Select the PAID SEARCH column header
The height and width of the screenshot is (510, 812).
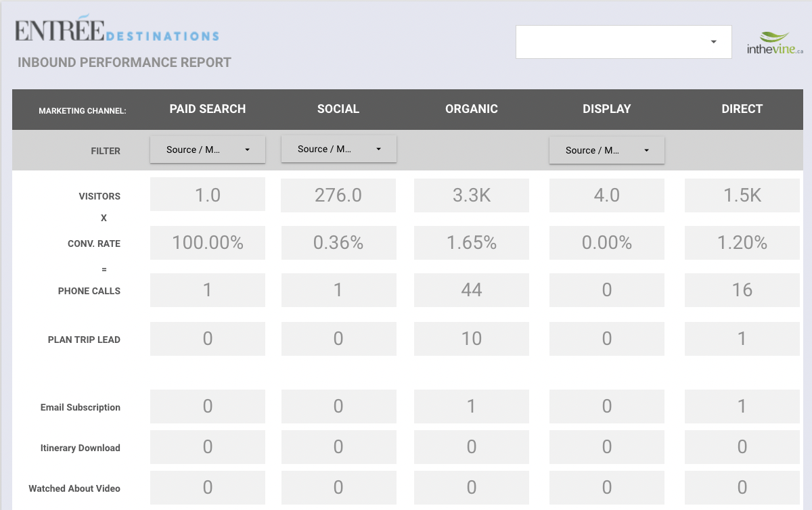click(208, 109)
